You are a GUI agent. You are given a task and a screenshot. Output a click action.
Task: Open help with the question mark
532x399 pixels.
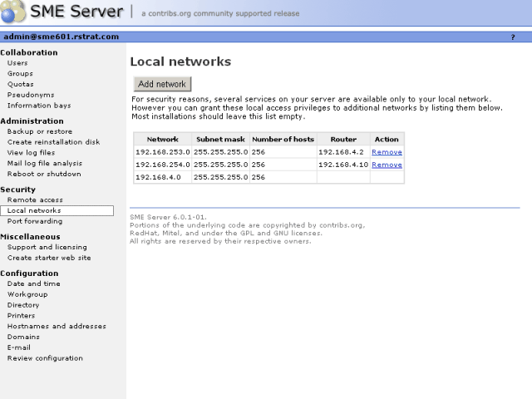513,37
